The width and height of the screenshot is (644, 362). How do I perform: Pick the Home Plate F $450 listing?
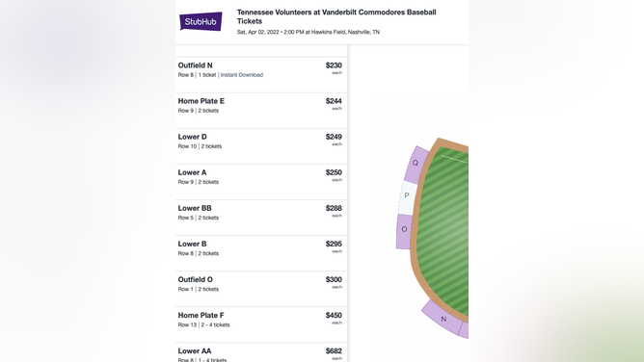coord(261,324)
